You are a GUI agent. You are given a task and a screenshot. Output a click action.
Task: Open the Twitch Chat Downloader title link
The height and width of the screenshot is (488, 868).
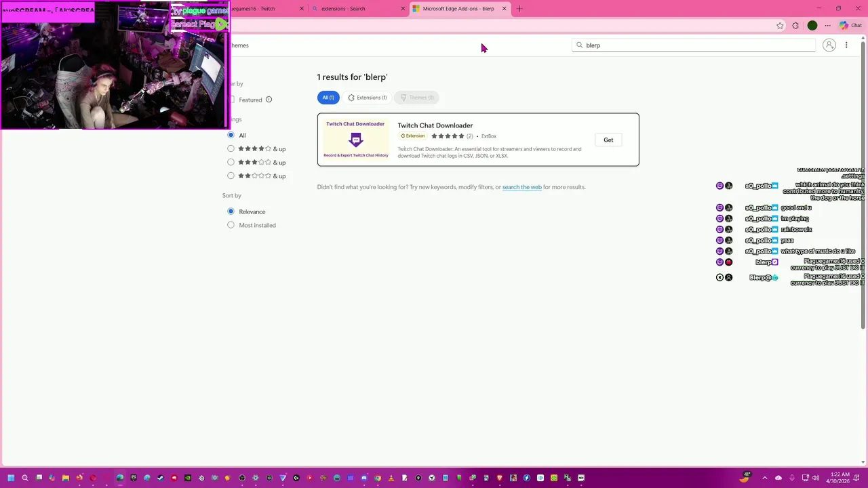[x=435, y=125]
